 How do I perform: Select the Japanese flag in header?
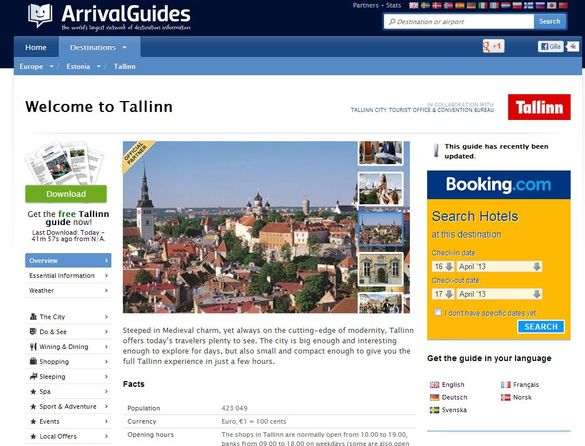(551, 5)
